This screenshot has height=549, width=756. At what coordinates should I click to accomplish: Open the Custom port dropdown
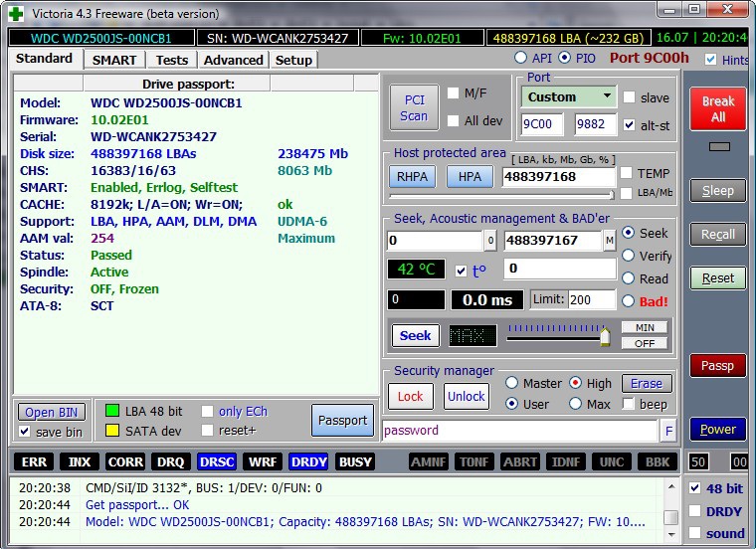[x=568, y=96]
